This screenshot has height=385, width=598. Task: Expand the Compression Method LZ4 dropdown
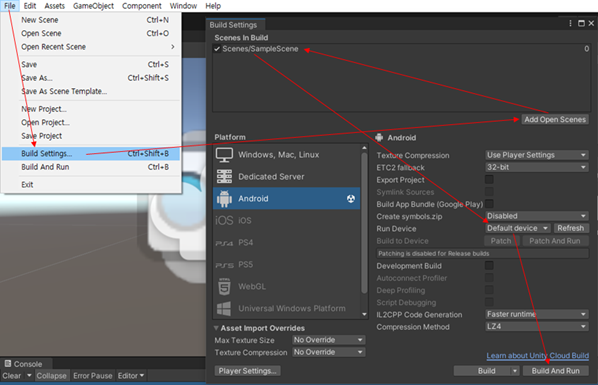(537, 327)
